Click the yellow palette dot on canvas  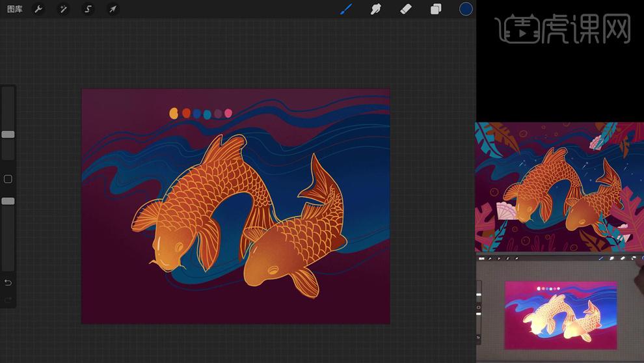174,113
